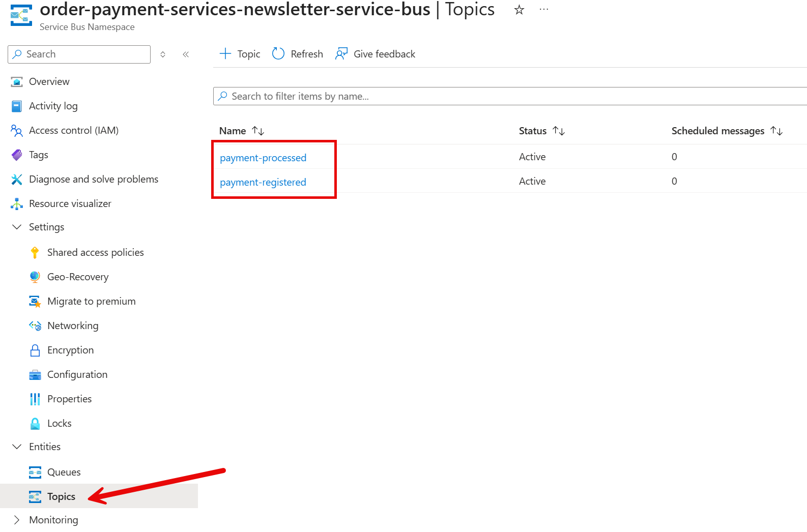
Task: Open the payment-processed topic
Action: tap(263, 158)
